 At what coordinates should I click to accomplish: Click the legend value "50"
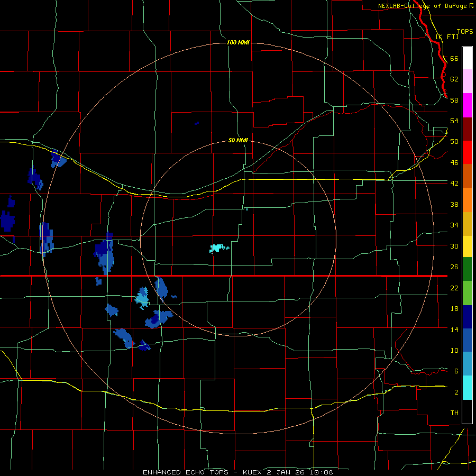pyautogui.click(x=454, y=142)
